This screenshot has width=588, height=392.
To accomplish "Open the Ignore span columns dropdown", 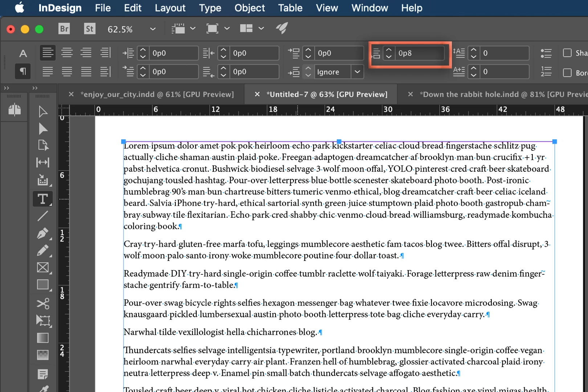I will point(357,72).
